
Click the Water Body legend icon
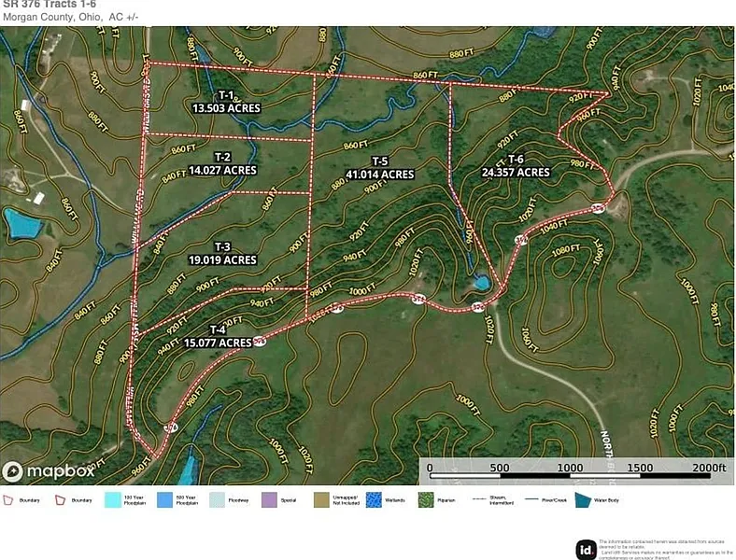click(583, 500)
